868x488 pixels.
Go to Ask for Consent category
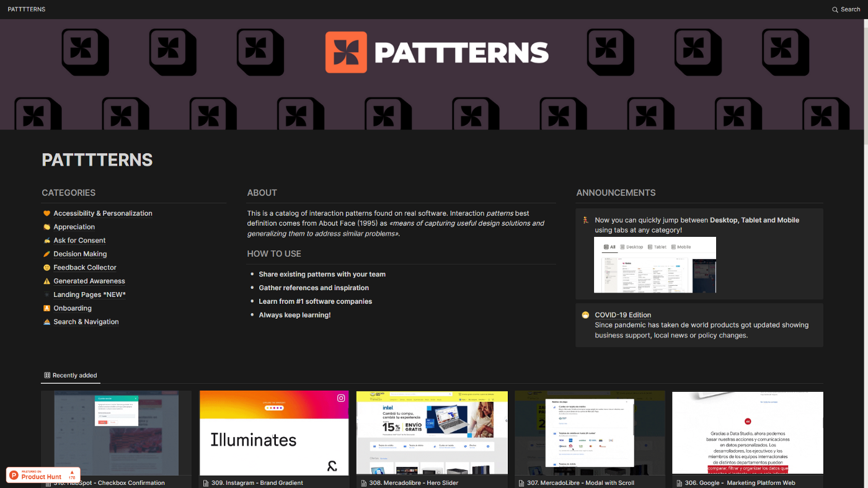79,241
